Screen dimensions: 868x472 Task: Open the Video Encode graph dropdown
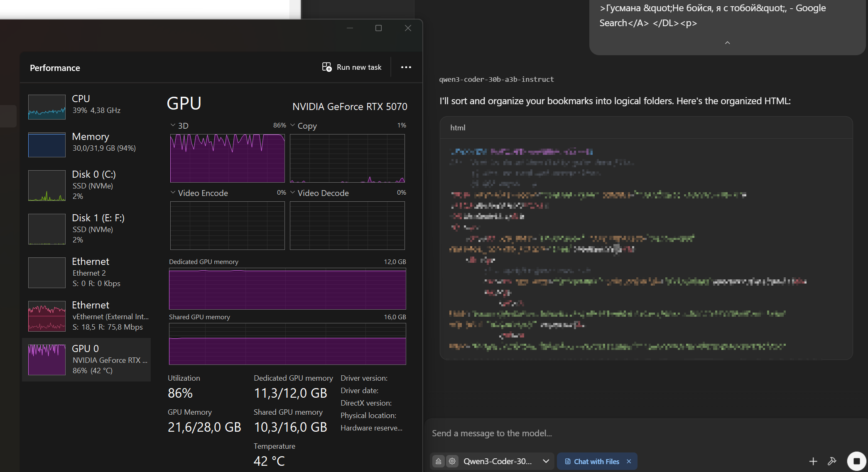pos(173,193)
